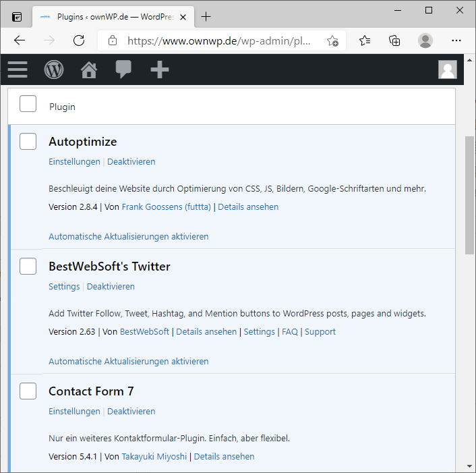Click the BestWebSoft's Twitter plugin title
The width and height of the screenshot is (476, 473).
[x=110, y=267]
